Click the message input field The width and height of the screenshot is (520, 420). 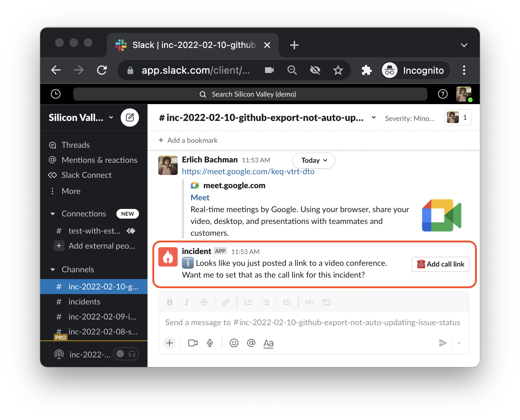point(314,322)
